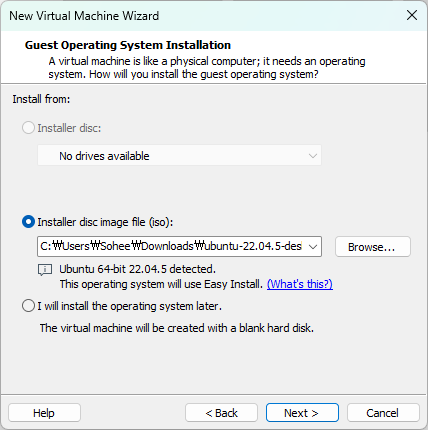This screenshot has height=430, width=428.
Task: Click the 'Ubuntu 64-bit 22.04.5 detected.' text
Action: (x=137, y=269)
